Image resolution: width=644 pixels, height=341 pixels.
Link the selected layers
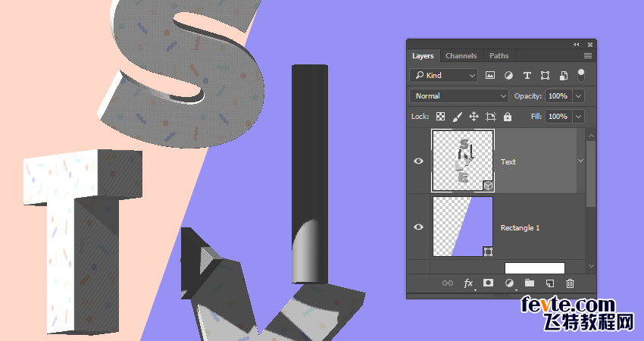[447, 283]
